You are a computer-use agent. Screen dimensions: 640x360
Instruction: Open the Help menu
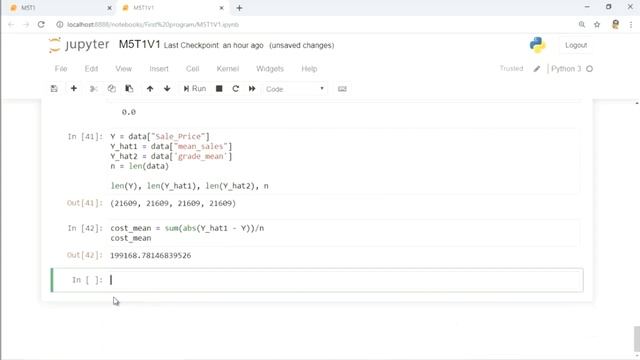pyautogui.click(x=309, y=69)
